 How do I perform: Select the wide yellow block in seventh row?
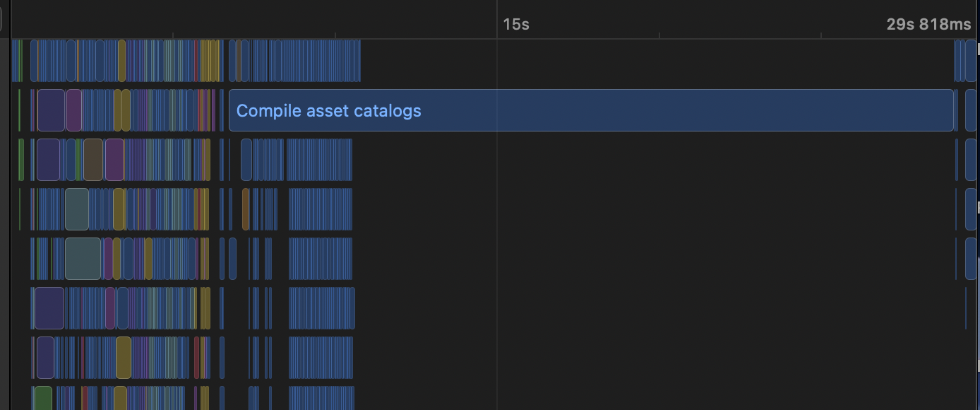[x=124, y=358]
